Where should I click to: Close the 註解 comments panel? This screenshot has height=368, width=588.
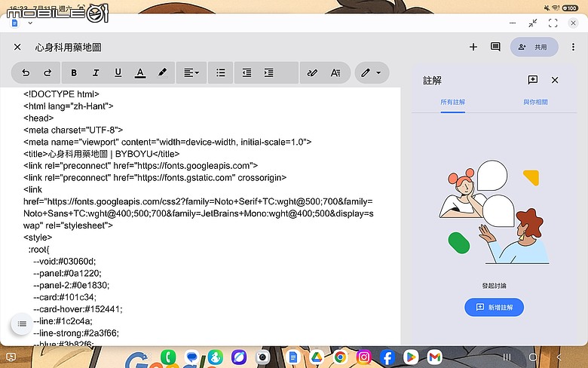click(555, 80)
